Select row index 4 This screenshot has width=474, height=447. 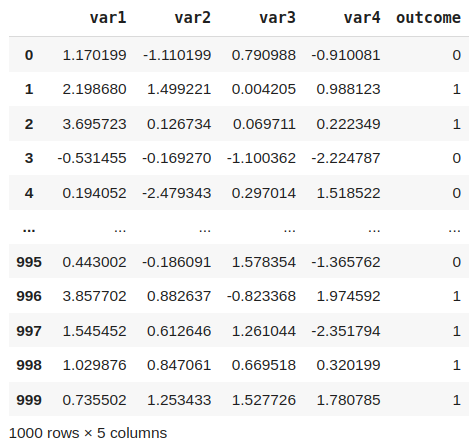pyautogui.click(x=29, y=193)
